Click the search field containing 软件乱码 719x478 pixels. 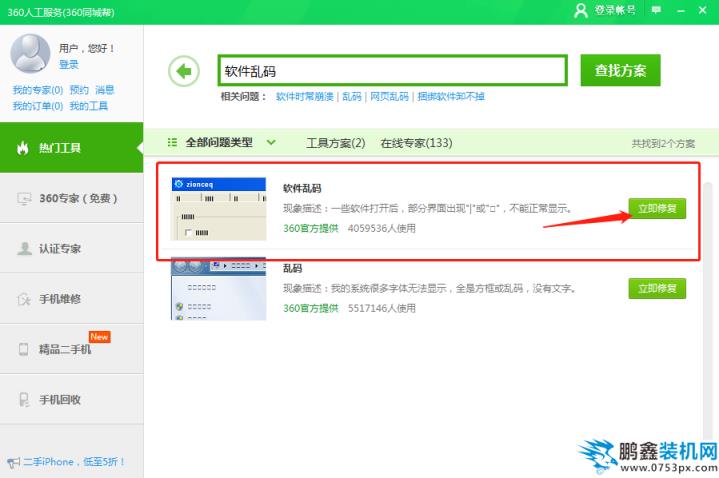pyautogui.click(x=393, y=71)
